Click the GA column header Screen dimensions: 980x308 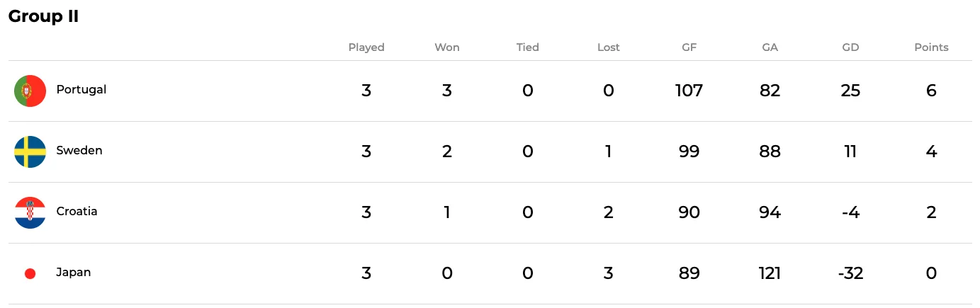tap(770, 47)
